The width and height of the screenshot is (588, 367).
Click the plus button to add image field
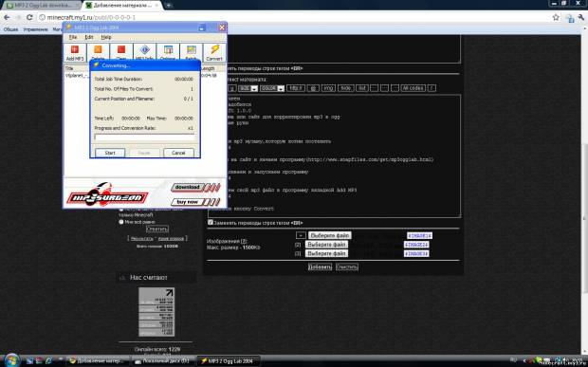pos(301,235)
